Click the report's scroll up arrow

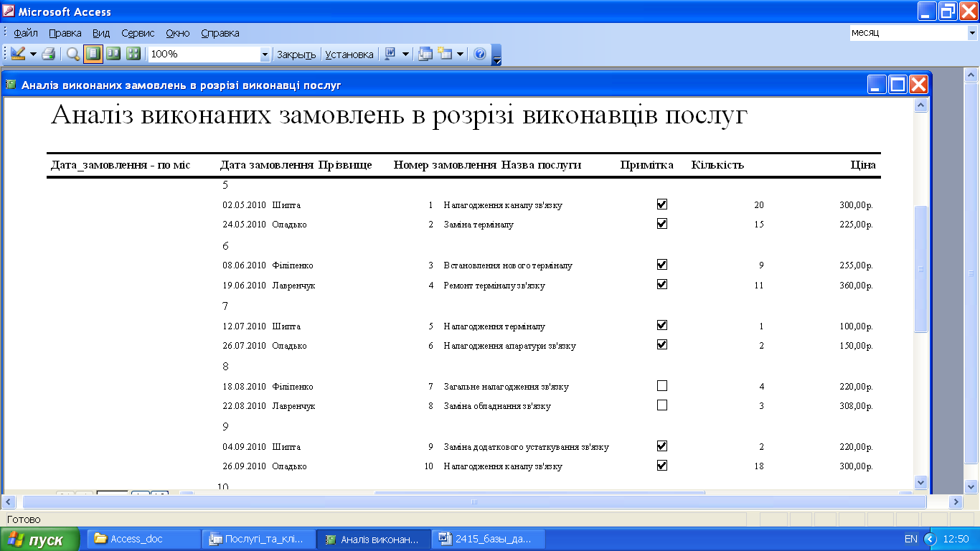(921, 105)
